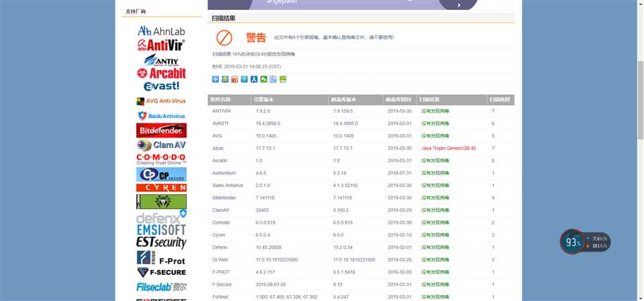Click the scan timestamp 2019-03-31 line

[246, 66]
